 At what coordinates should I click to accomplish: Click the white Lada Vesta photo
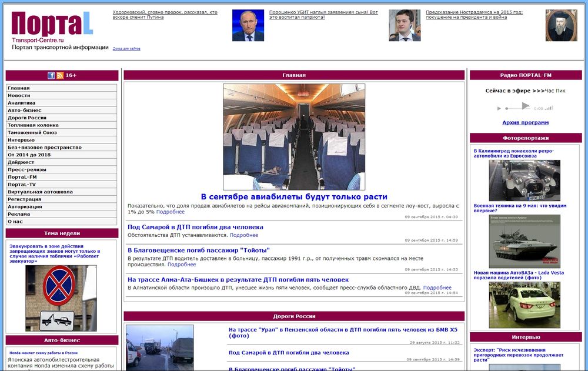(x=524, y=305)
